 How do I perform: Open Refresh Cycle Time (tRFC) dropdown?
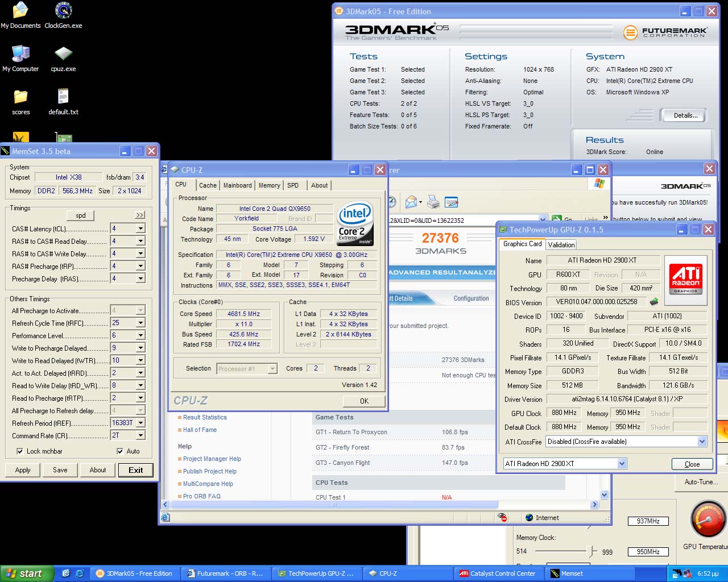tap(140, 323)
